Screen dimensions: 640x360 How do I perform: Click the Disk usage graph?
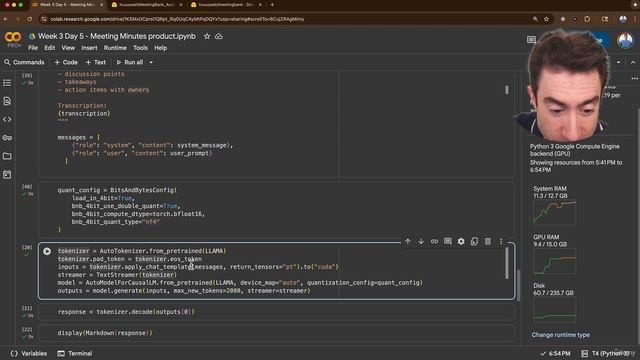pos(554,309)
